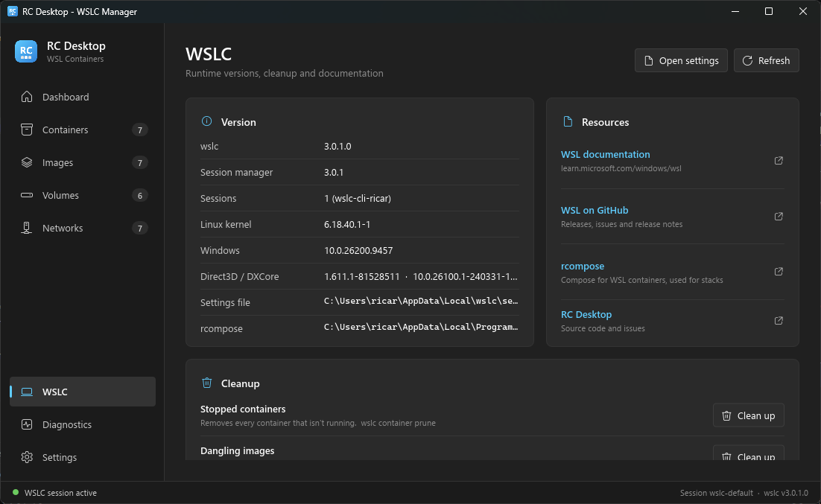821x504 pixels.
Task: Click 'Session wslc-default' in status bar
Action: 716,493
